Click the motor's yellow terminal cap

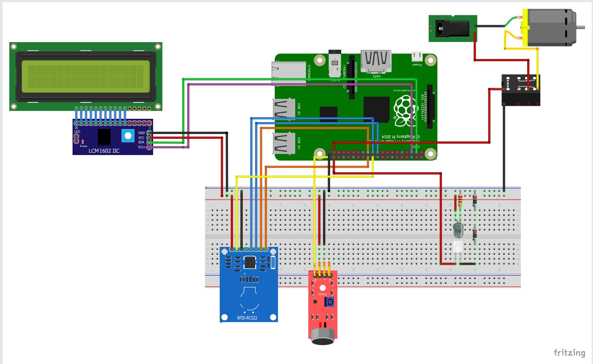pos(525,28)
